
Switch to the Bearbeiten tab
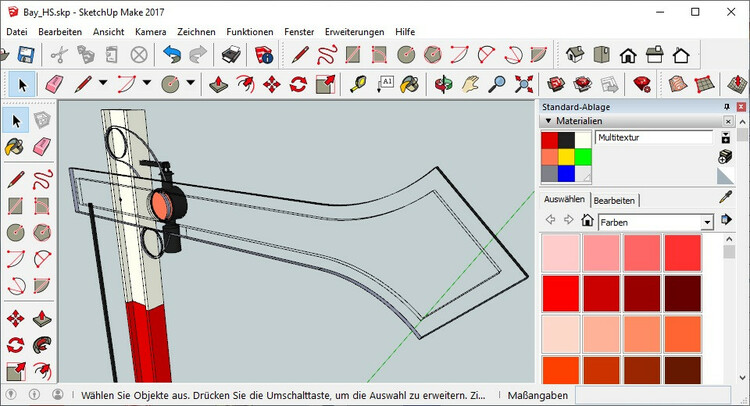(615, 200)
